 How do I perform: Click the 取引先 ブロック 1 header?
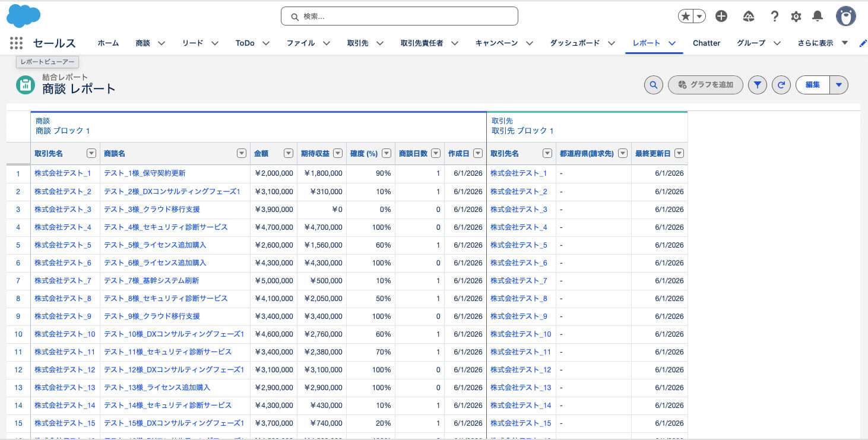coord(522,131)
